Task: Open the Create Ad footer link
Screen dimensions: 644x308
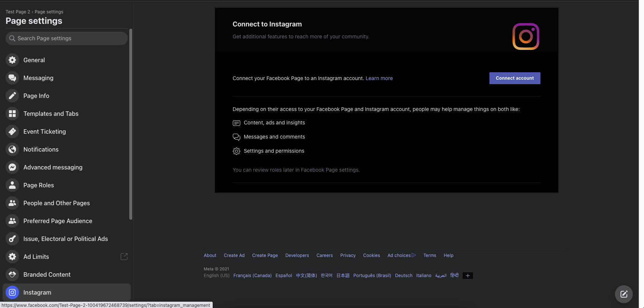Action: 234,255
